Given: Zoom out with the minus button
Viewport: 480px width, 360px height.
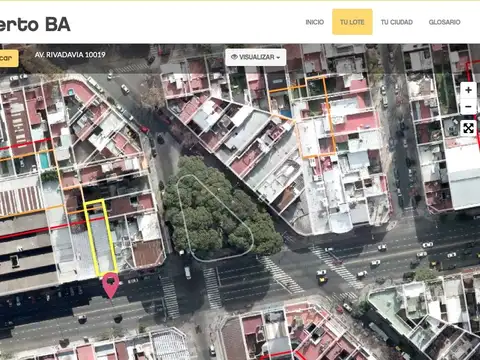Looking at the screenshot, I should pyautogui.click(x=468, y=107).
